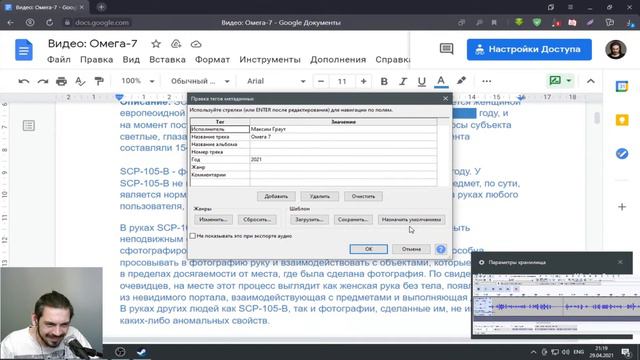
Task: Click the cloud save status icon
Action: click(196, 44)
